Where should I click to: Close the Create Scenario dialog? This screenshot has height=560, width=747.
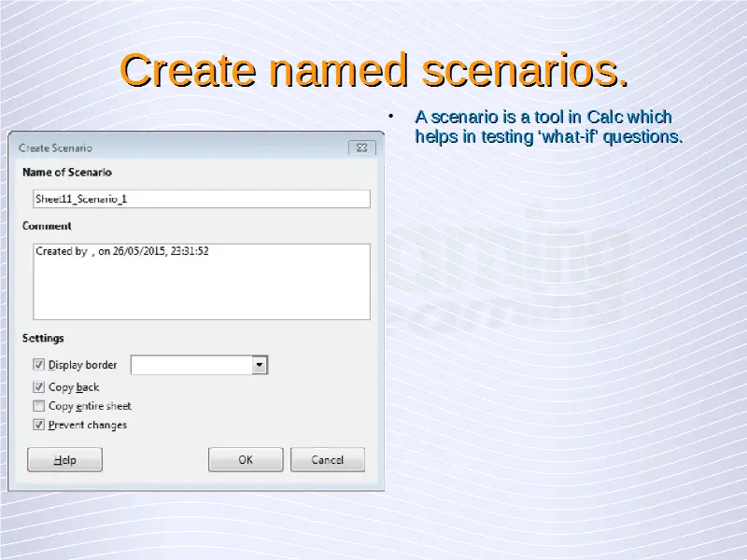(362, 147)
